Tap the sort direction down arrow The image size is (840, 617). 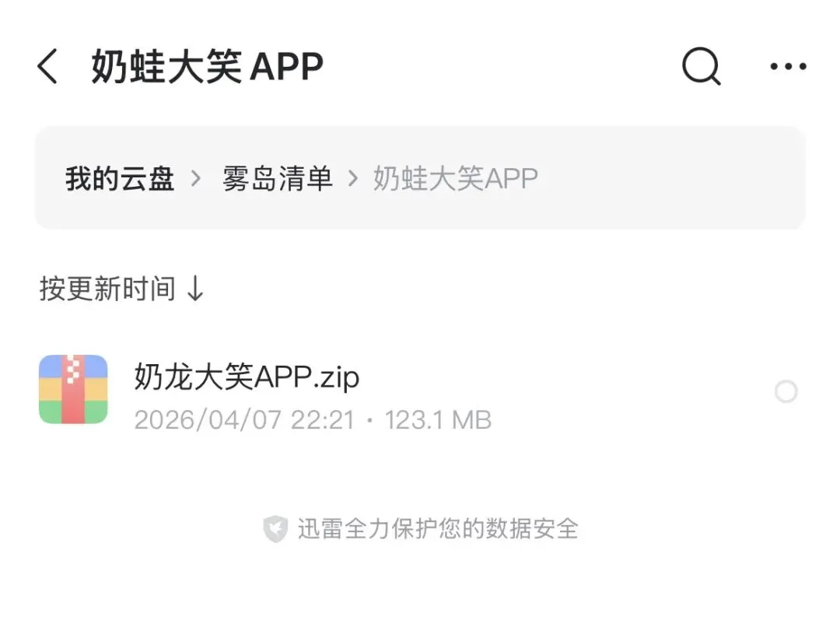[x=195, y=289]
